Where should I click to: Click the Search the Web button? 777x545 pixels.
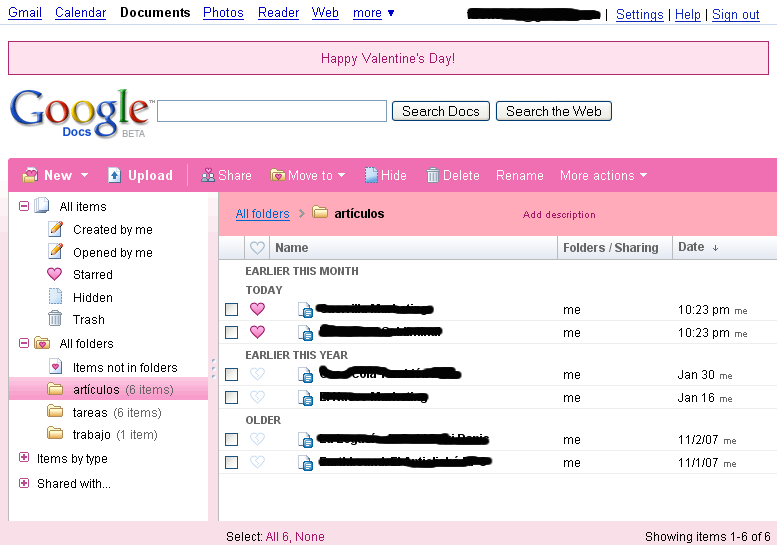click(554, 111)
